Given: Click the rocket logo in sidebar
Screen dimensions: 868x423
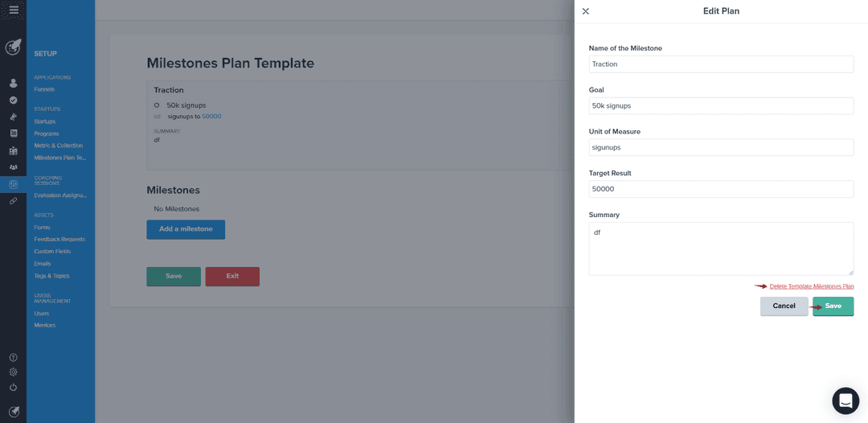Looking at the screenshot, I should click(14, 47).
